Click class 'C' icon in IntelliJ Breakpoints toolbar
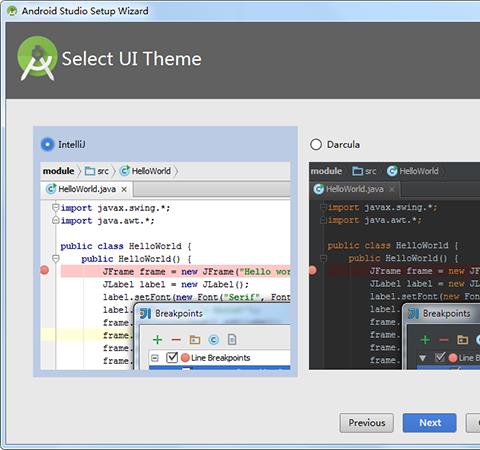480x450 pixels. (x=213, y=340)
